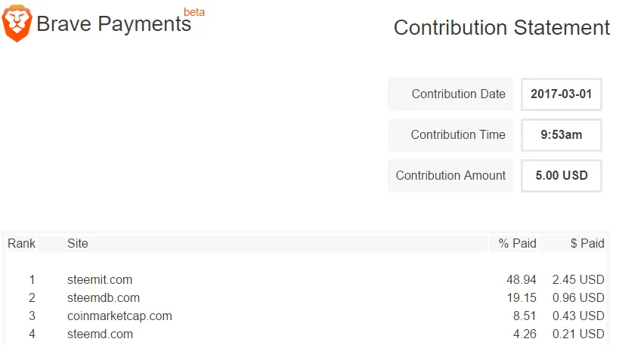Screen dimensions: 644x345
Task: Click the 2.45 USD paid amount
Action: (578, 280)
